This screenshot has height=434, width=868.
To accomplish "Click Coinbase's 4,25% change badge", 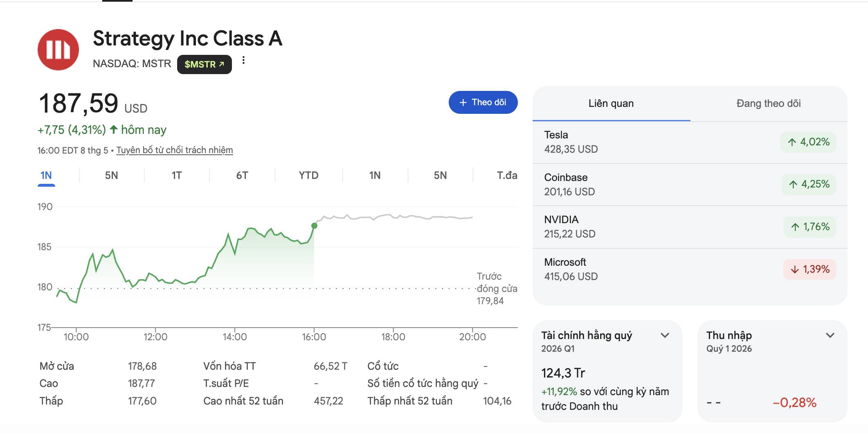I will [809, 184].
